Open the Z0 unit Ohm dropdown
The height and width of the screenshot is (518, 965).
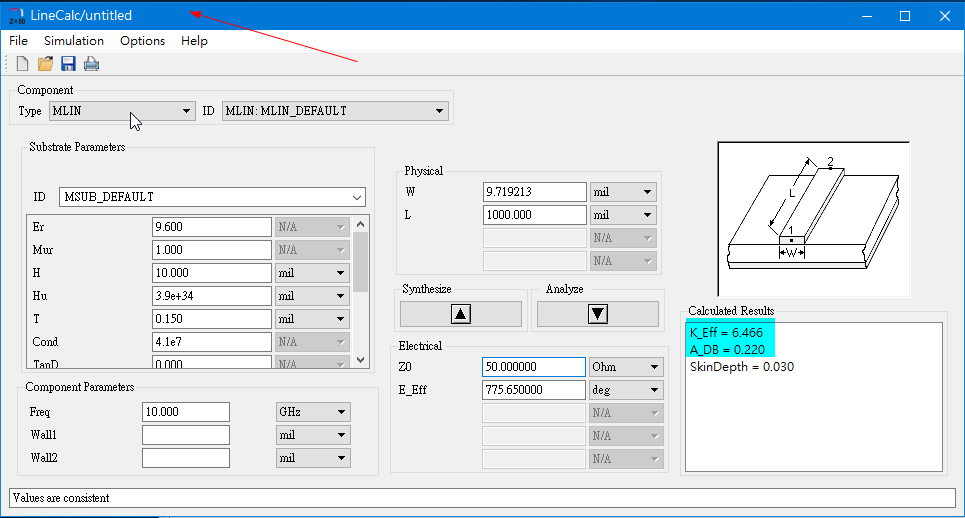point(626,367)
